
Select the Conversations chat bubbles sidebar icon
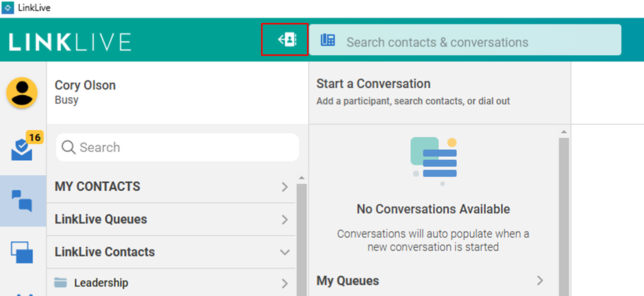[x=22, y=200]
